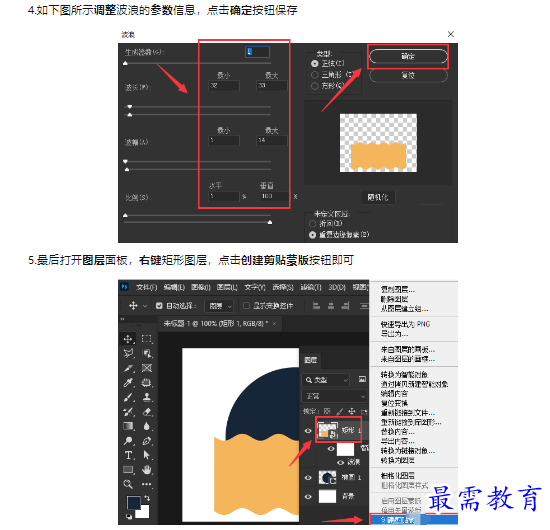Open the layer filter 类型 dropdown

pos(325,380)
